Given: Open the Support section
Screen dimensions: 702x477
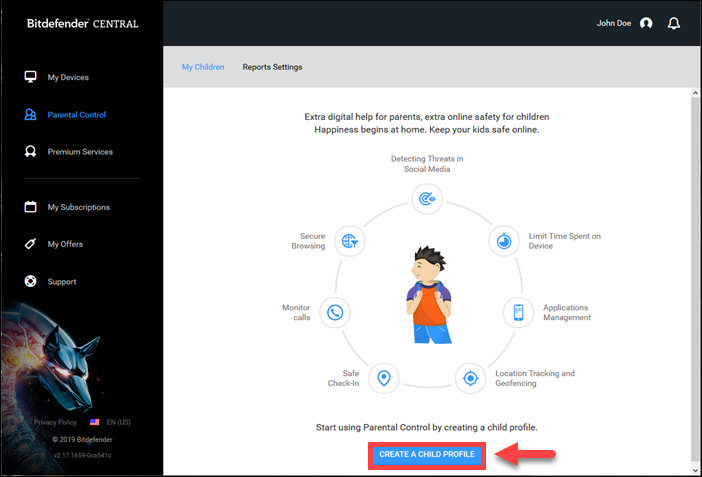Looking at the screenshot, I should click(62, 281).
